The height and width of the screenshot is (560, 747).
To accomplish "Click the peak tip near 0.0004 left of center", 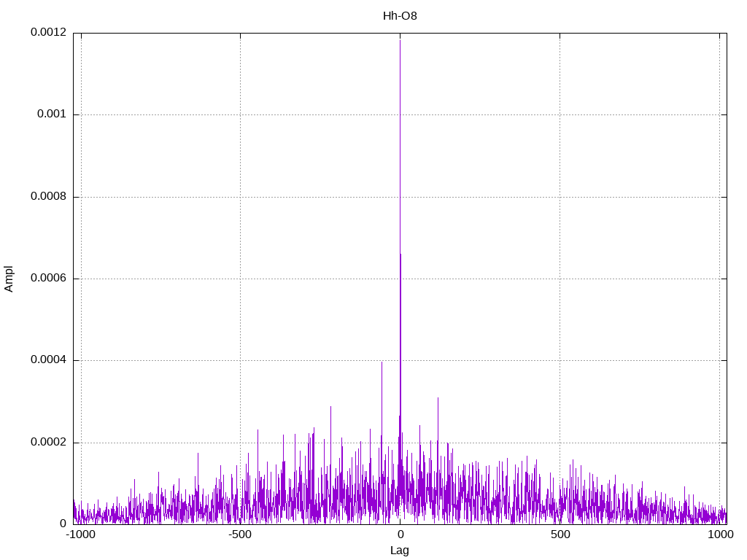I will [382, 362].
